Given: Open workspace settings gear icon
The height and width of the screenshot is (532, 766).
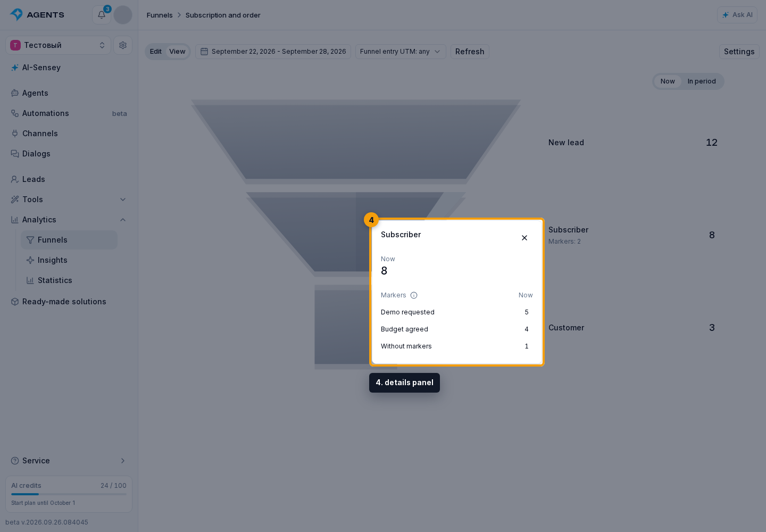Looking at the screenshot, I should click(x=123, y=45).
